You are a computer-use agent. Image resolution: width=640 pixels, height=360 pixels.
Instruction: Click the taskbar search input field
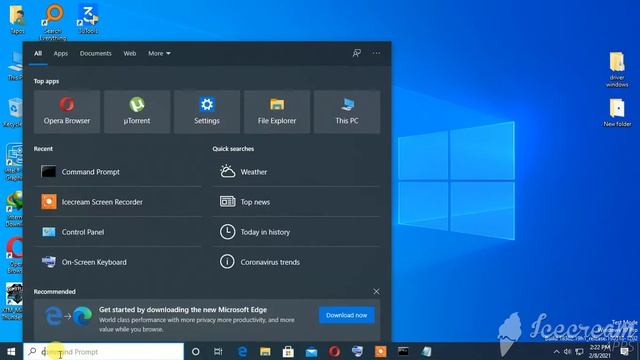pyautogui.click(x=104, y=351)
